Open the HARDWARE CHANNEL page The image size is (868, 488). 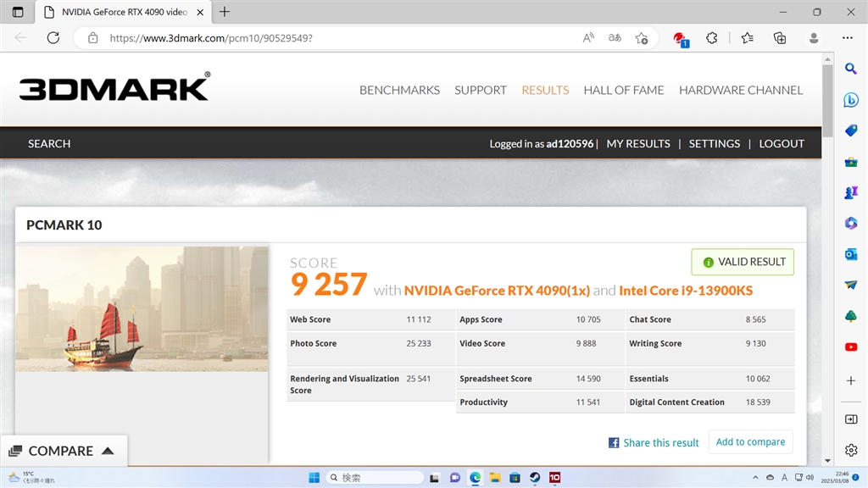click(x=741, y=90)
